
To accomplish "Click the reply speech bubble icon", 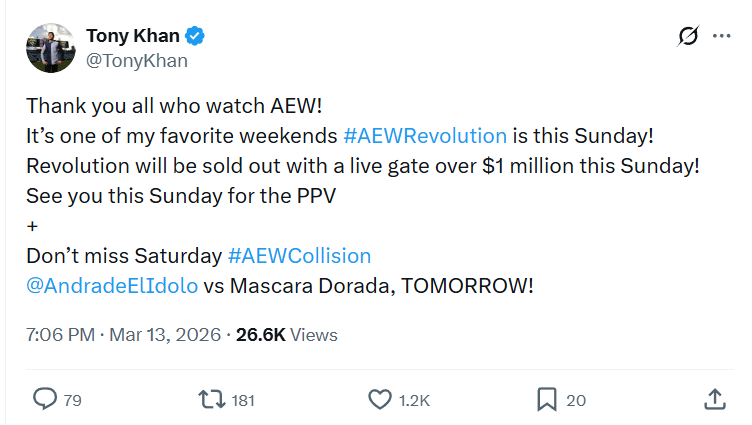I will coord(45,399).
